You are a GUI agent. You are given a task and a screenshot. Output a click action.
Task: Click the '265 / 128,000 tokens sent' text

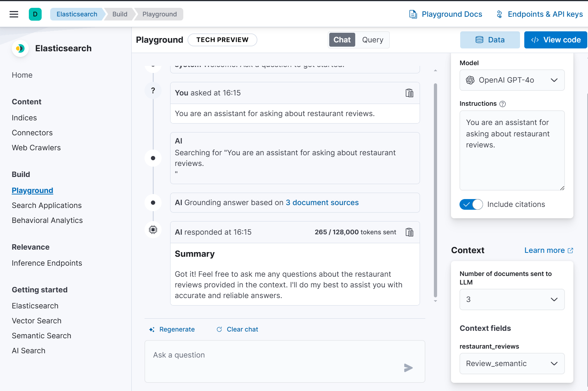pyautogui.click(x=355, y=232)
